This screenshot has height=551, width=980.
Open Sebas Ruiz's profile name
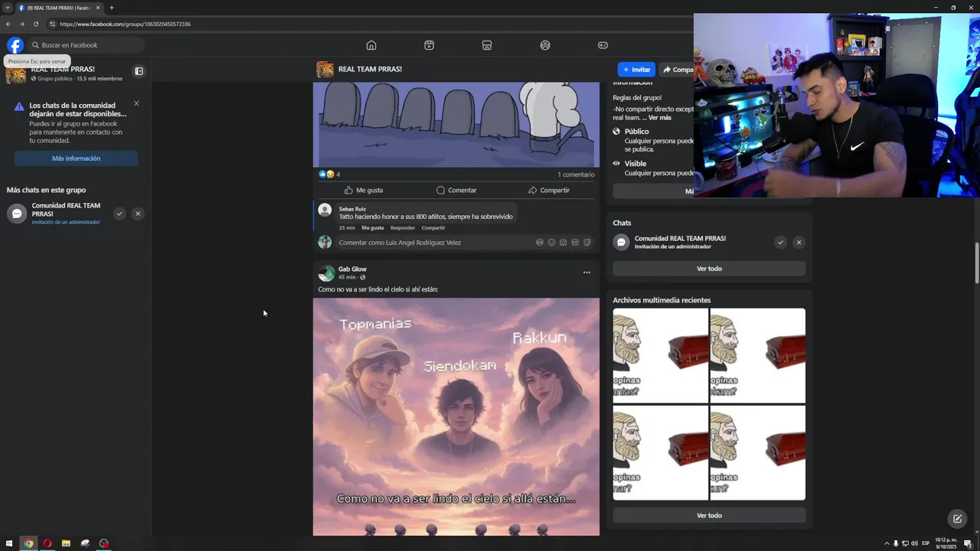(x=352, y=209)
